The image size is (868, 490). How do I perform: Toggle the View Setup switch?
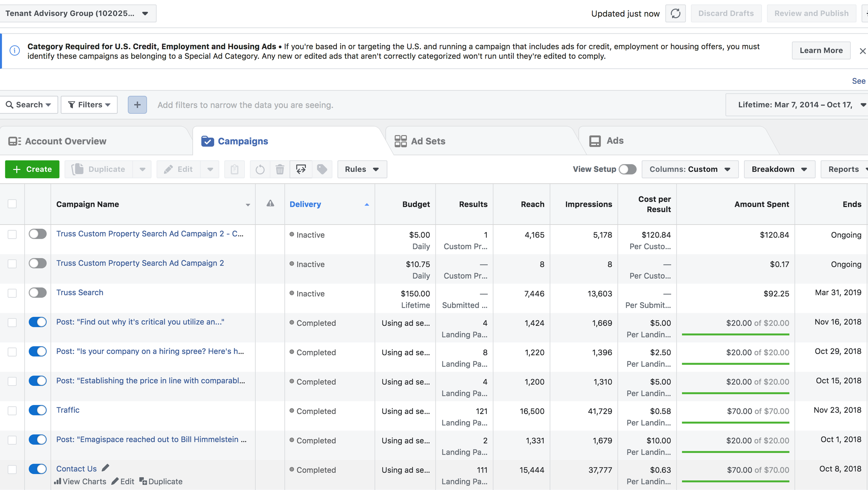pyautogui.click(x=627, y=169)
